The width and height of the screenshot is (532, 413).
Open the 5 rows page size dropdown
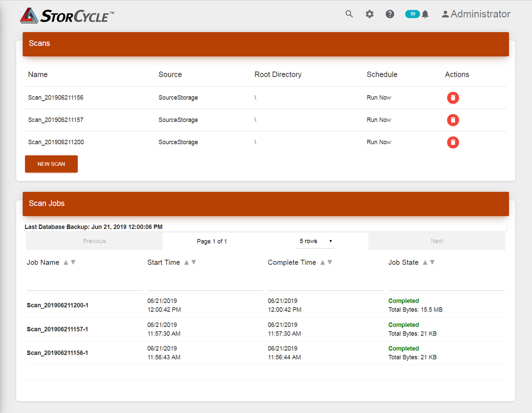tap(315, 241)
